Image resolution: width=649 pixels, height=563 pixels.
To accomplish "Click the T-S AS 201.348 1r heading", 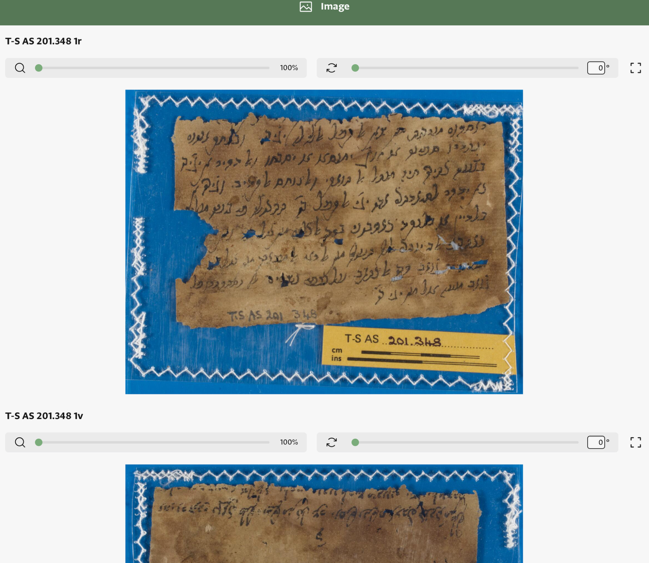I will (x=43, y=41).
